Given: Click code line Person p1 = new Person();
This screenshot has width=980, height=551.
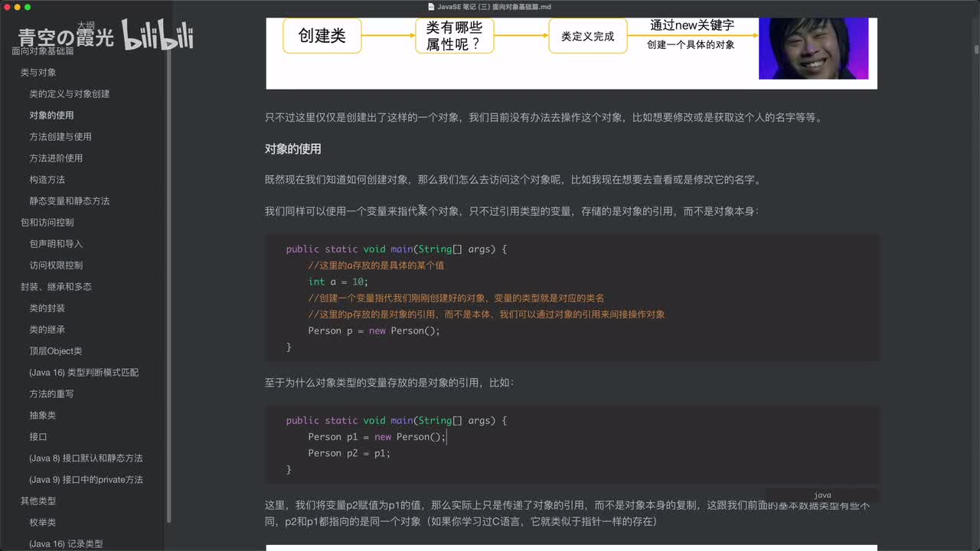Looking at the screenshot, I should point(377,437).
